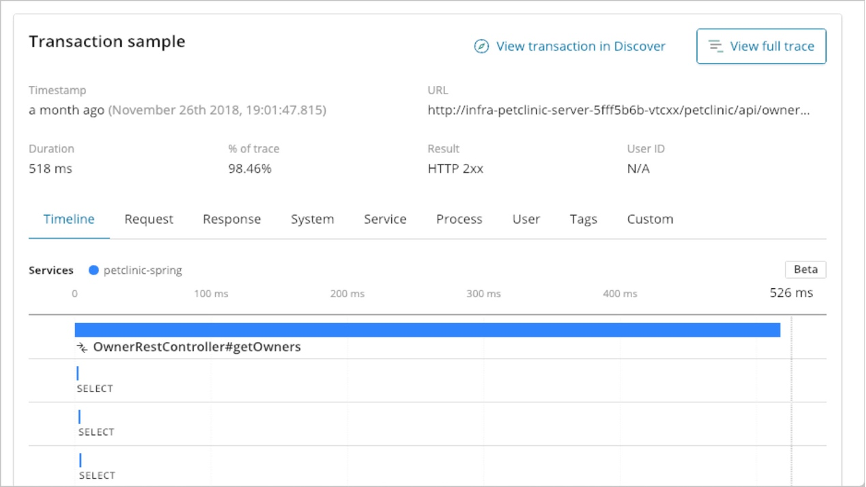Show the Process tab
Screen dimensions: 866x487
[459, 219]
